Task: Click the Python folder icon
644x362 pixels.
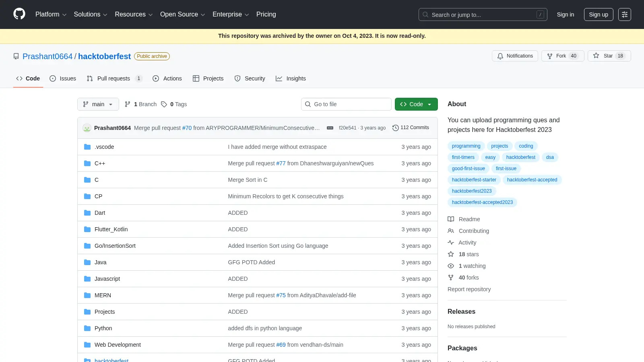Action: coord(87,328)
